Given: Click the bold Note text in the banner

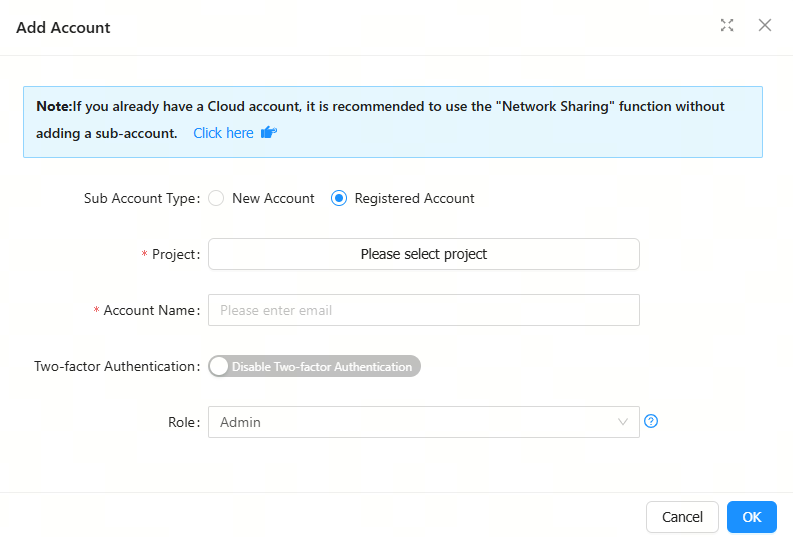Looking at the screenshot, I should (x=54, y=106).
